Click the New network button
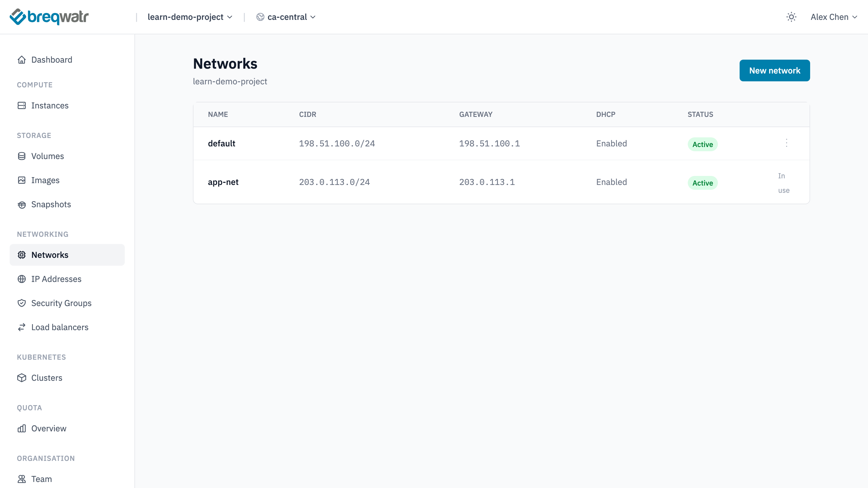The width and height of the screenshot is (868, 488). click(775, 70)
